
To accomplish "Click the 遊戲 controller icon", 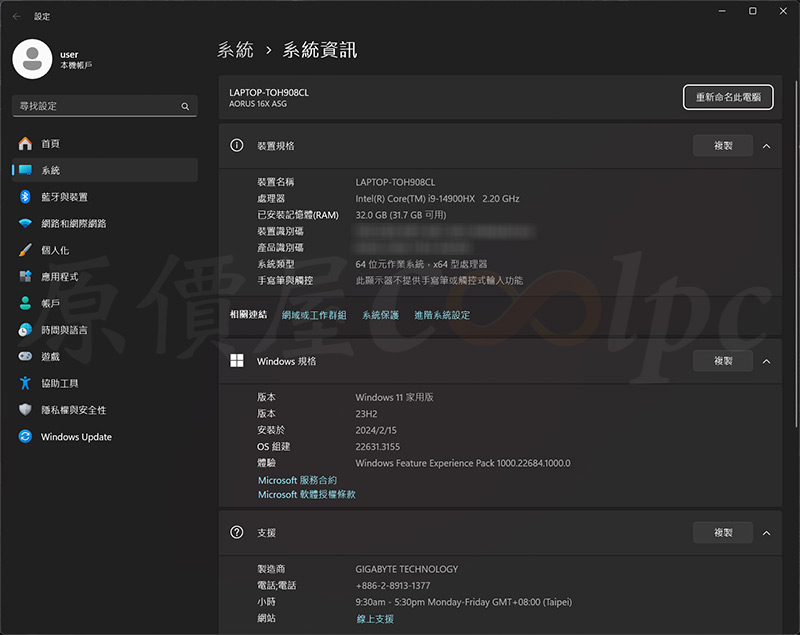I will pyautogui.click(x=25, y=357).
